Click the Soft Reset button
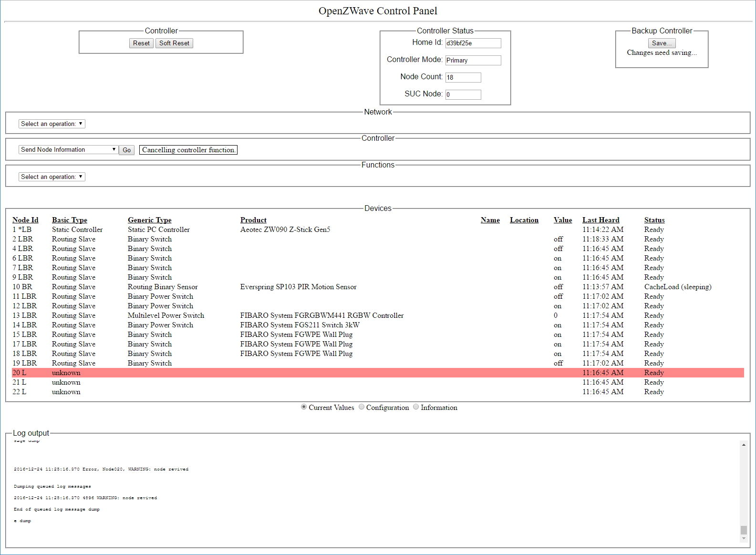The height and width of the screenshot is (555, 756). [x=174, y=43]
